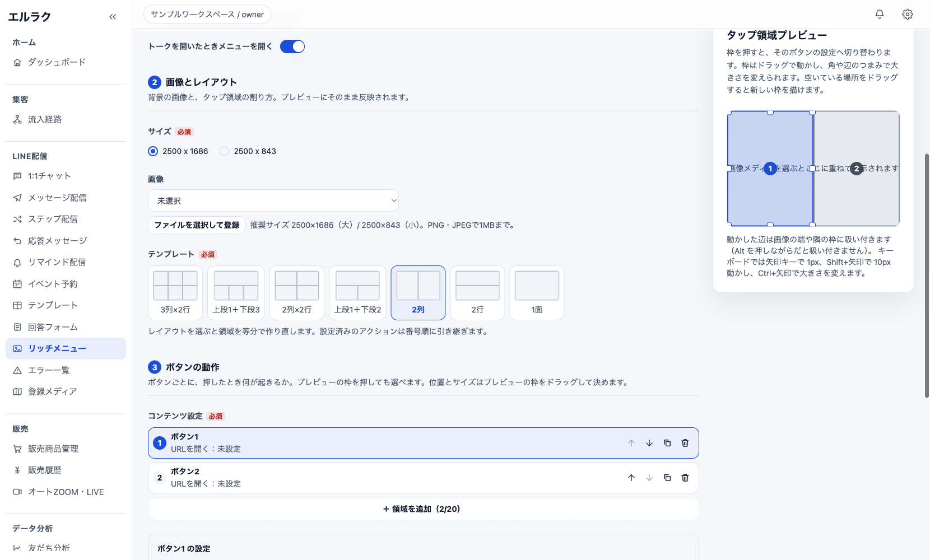The image size is (930, 560).
Task: Navigate to イベント予約
Action: (x=66, y=284)
